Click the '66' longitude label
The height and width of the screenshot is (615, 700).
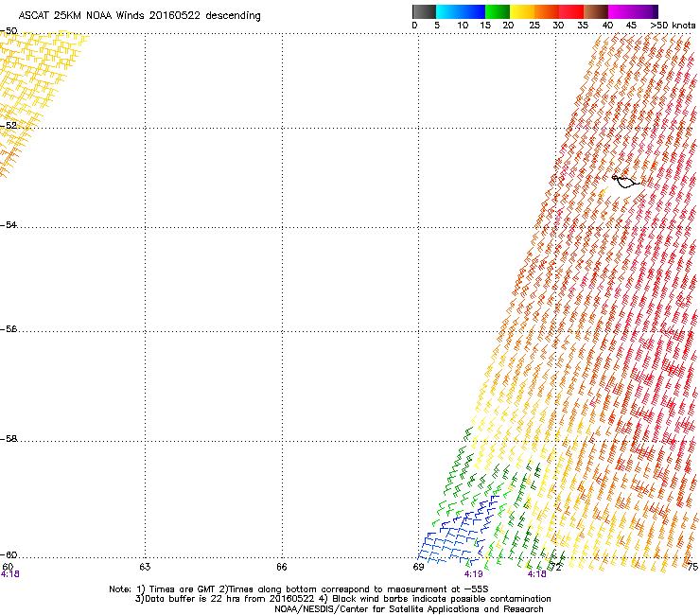pyautogui.click(x=282, y=567)
